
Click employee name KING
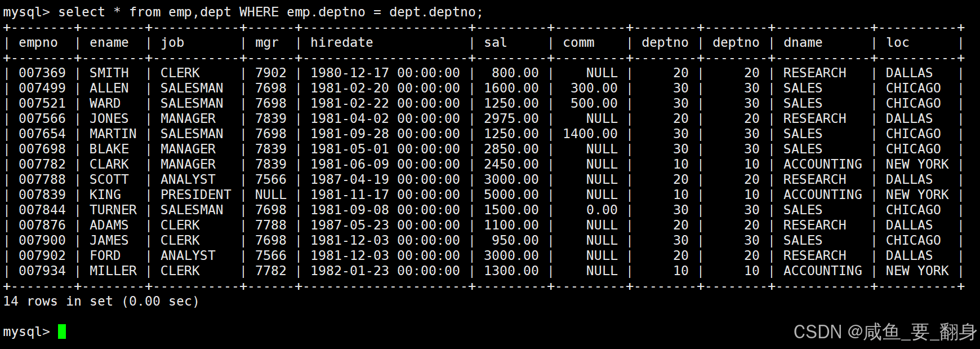click(105, 195)
